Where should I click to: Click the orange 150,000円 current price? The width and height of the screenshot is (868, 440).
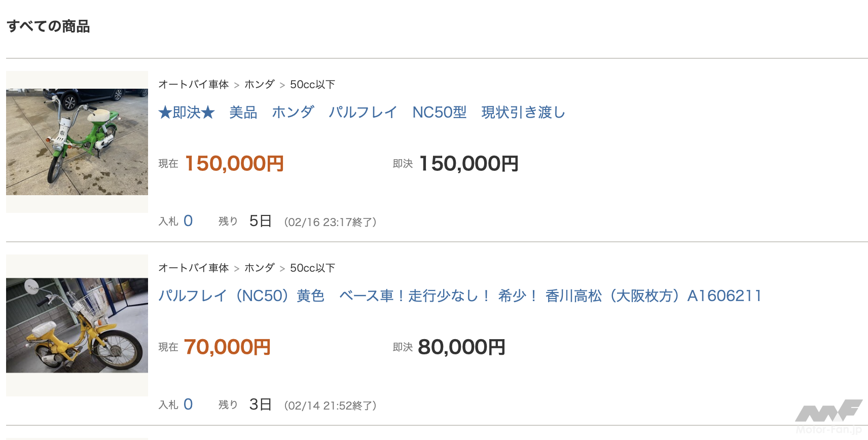234,164
